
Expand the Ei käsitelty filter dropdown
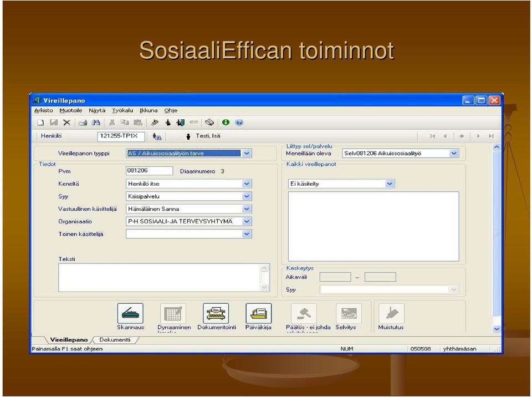pos(390,184)
